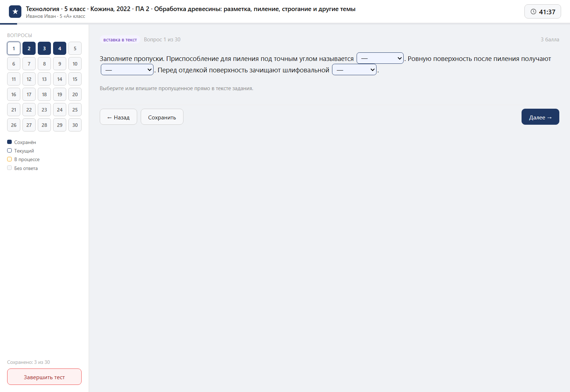Open question 26 in navigator
570x392 pixels.
14,125
